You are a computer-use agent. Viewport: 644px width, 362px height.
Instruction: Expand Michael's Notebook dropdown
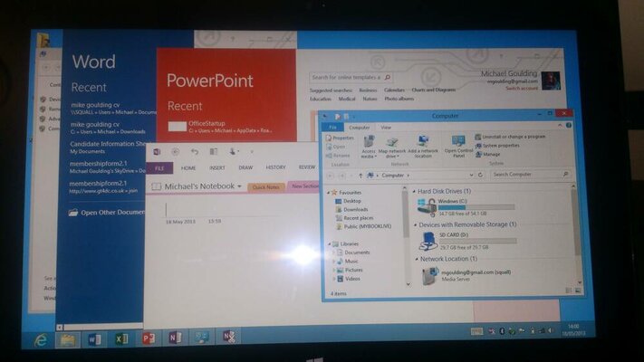(x=239, y=186)
